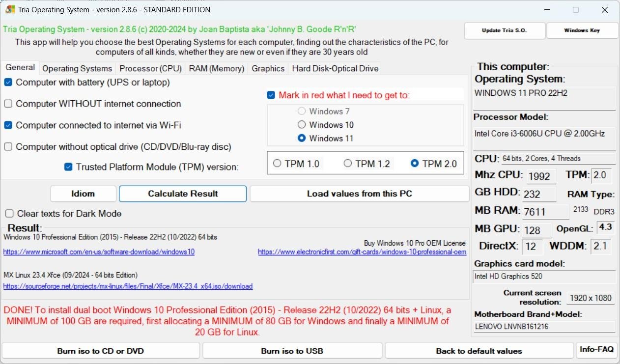Click the DDR3 RAM type text
620x364 pixels.
click(x=604, y=212)
